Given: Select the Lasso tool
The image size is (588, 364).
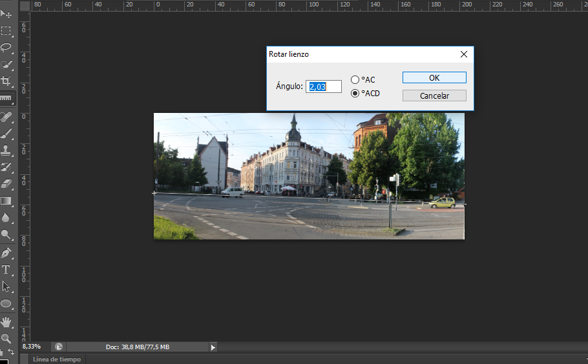Looking at the screenshot, I should coord(6,47).
